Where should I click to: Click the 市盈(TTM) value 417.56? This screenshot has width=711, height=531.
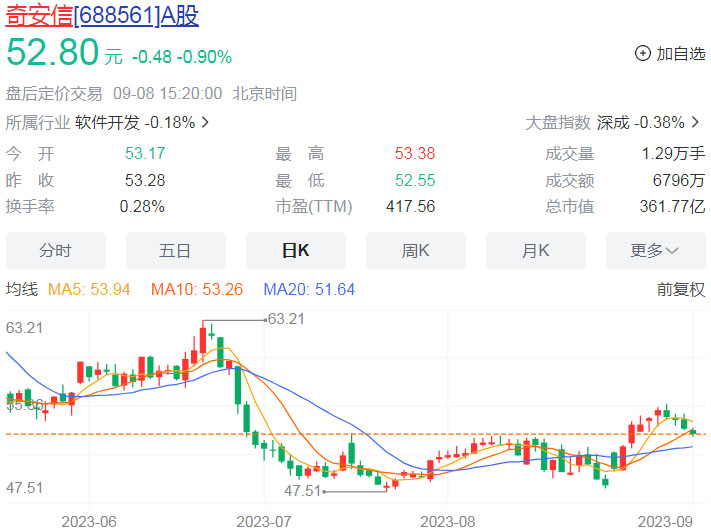(x=411, y=206)
